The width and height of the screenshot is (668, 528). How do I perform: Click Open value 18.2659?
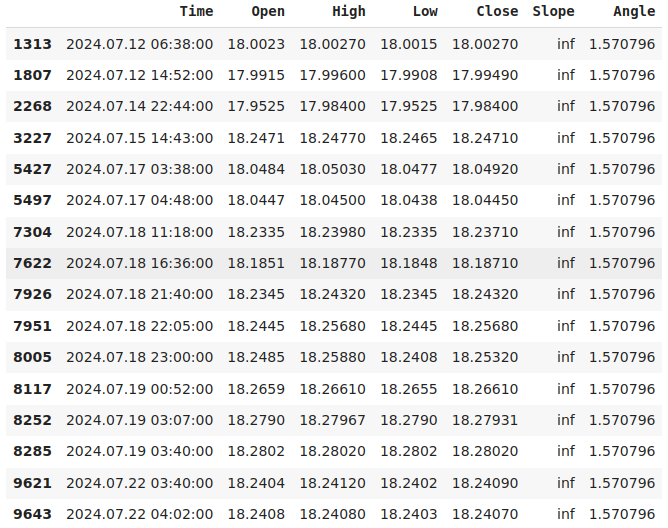pos(256,389)
